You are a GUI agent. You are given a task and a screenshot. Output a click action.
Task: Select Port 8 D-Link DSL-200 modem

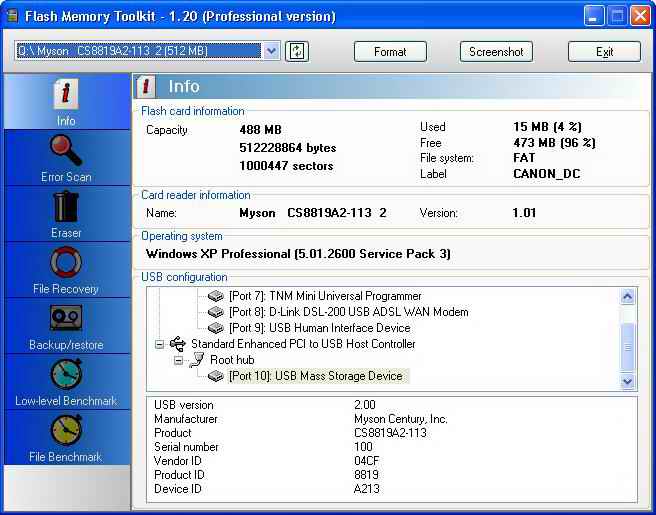[348, 312]
